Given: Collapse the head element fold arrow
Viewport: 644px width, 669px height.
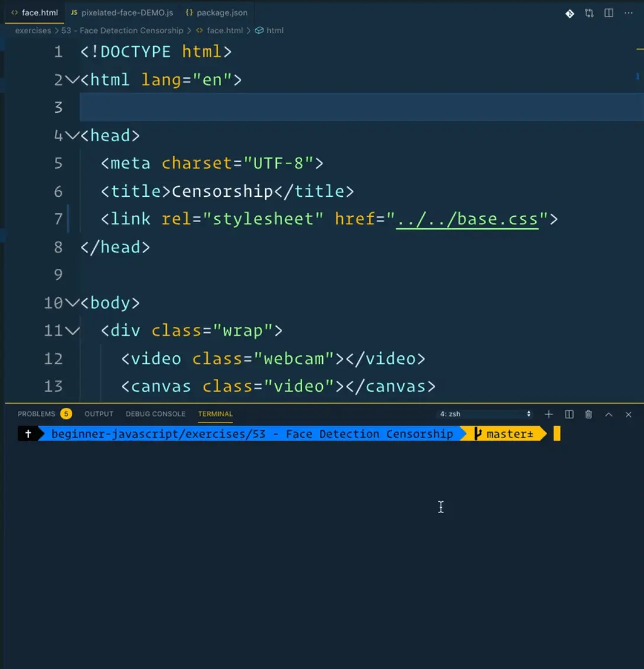Looking at the screenshot, I should (72, 135).
